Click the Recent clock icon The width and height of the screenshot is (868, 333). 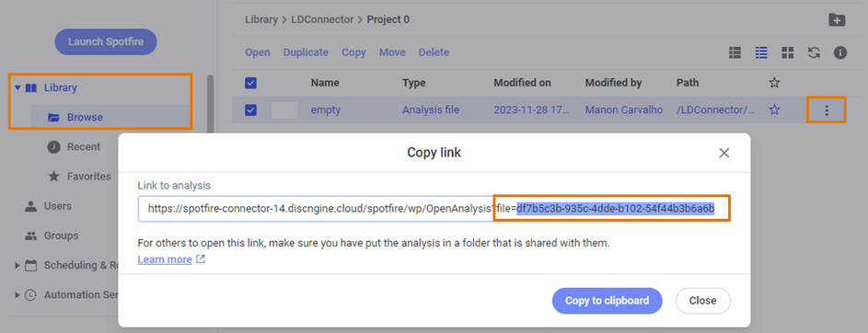53,146
